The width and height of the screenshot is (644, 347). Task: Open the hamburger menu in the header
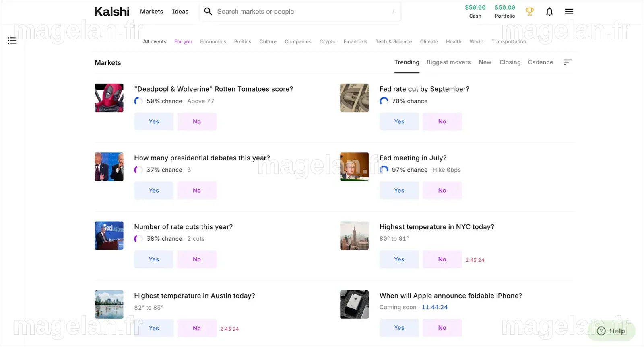click(x=569, y=12)
